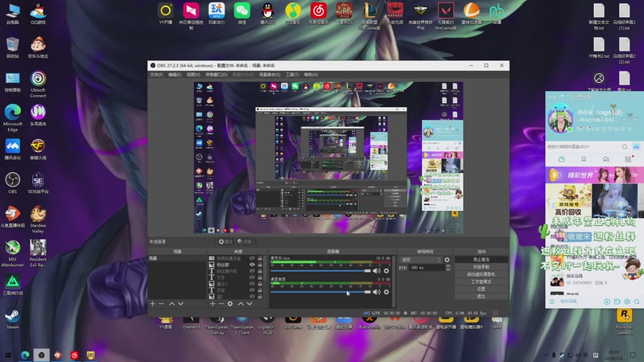
Task: Open League of Legends desktop icon
Action: click(x=369, y=15)
